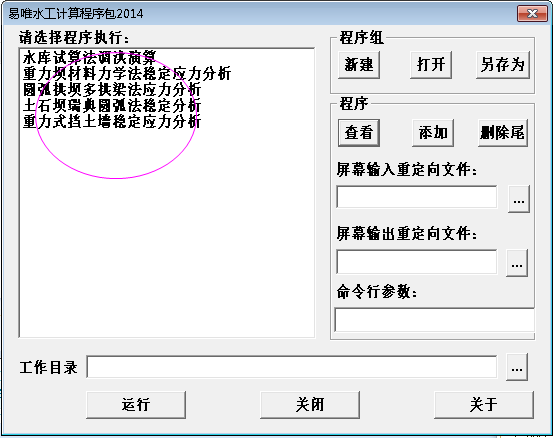
Task: Click the 命令行参数 input box
Action: pos(434,320)
